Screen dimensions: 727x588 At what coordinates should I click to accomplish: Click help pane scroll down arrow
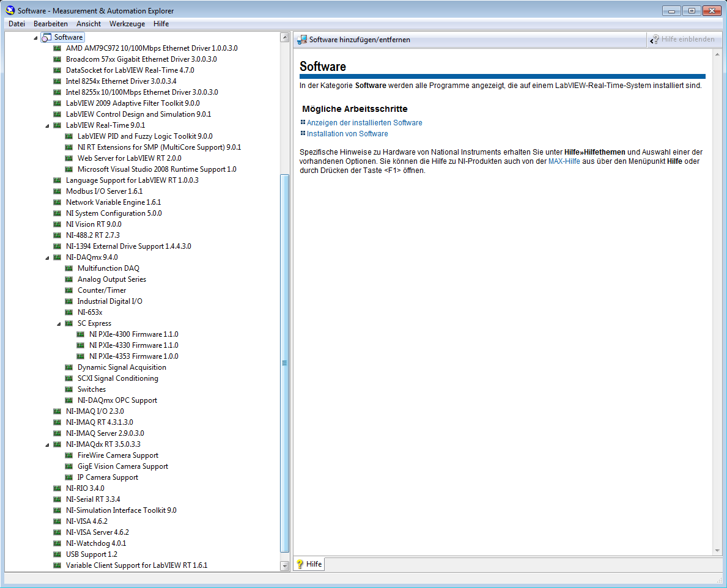point(717,551)
